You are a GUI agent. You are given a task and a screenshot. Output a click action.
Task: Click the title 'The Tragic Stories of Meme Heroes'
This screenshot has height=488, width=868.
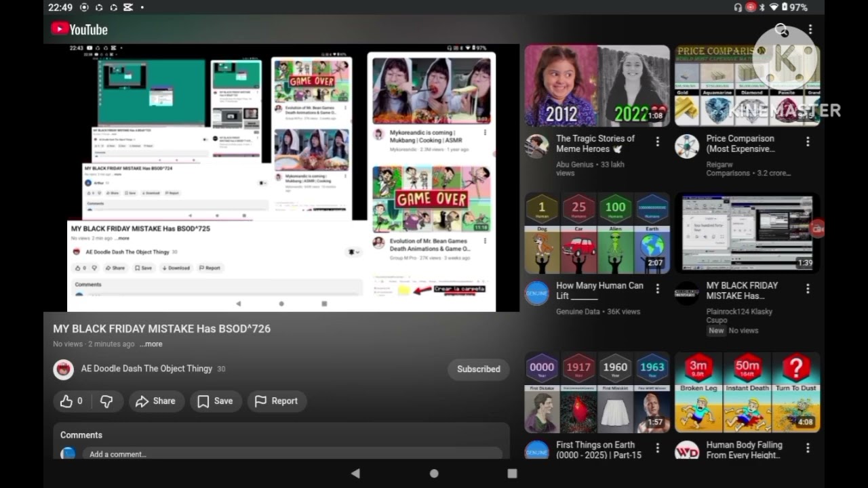(x=595, y=144)
